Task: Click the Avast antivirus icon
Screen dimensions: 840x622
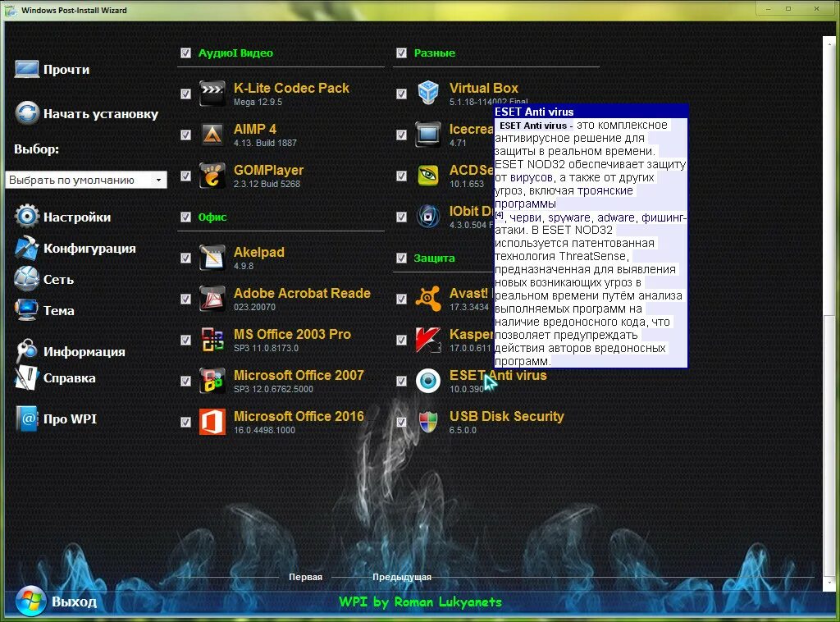Action: pos(427,299)
